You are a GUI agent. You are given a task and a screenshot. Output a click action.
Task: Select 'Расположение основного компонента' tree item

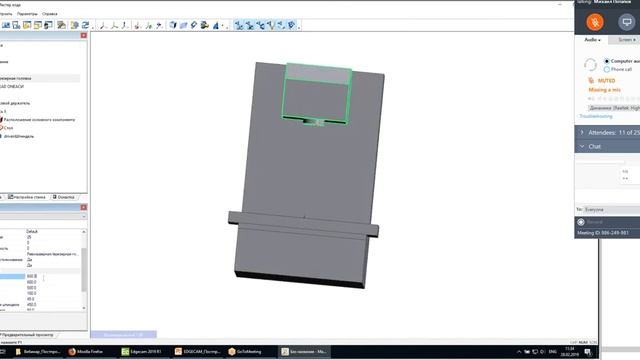point(39,120)
